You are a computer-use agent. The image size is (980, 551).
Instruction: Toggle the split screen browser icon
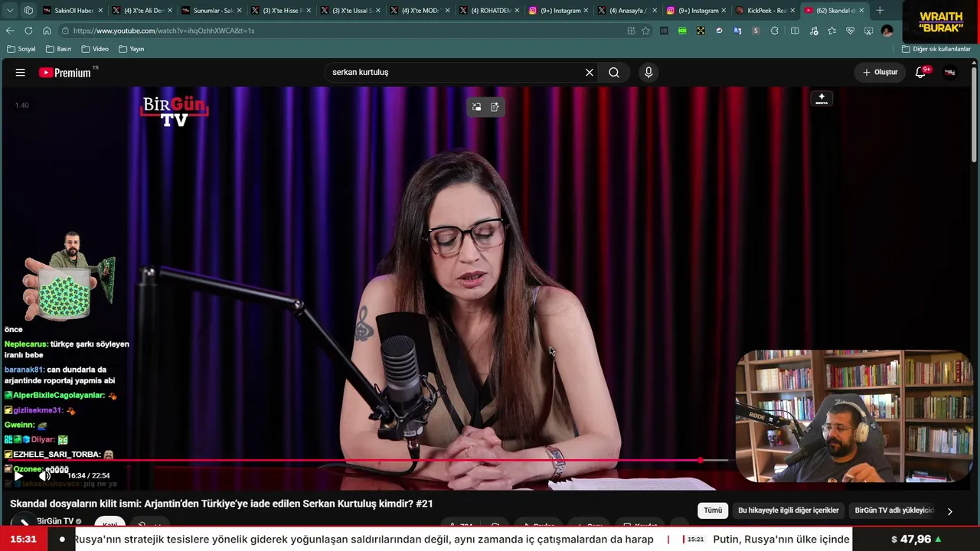[x=795, y=31]
